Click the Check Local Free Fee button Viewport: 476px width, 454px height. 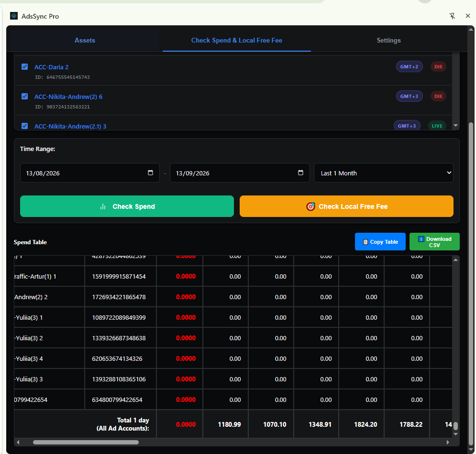point(346,206)
